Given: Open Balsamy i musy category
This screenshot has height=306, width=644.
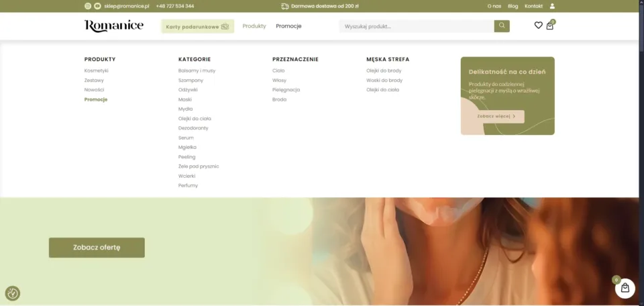Looking at the screenshot, I should [197, 70].
